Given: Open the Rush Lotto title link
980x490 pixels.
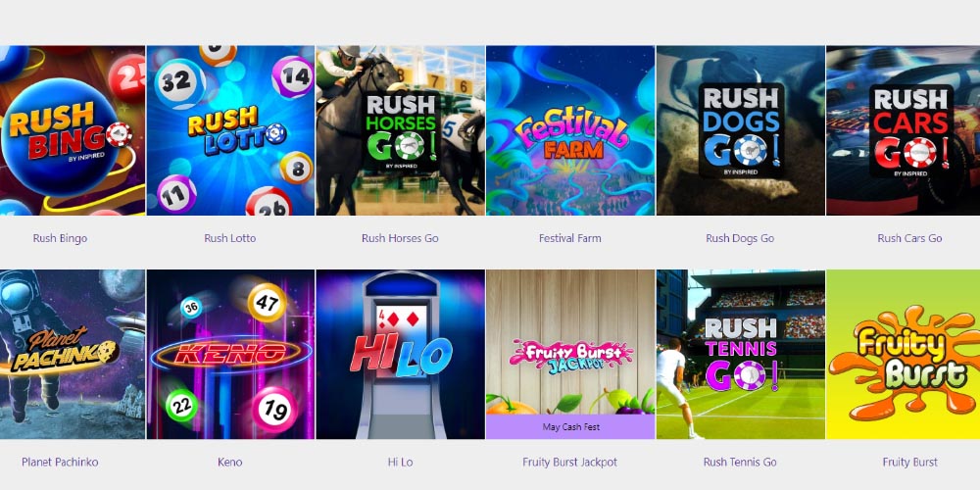Looking at the screenshot, I should coord(230,238).
